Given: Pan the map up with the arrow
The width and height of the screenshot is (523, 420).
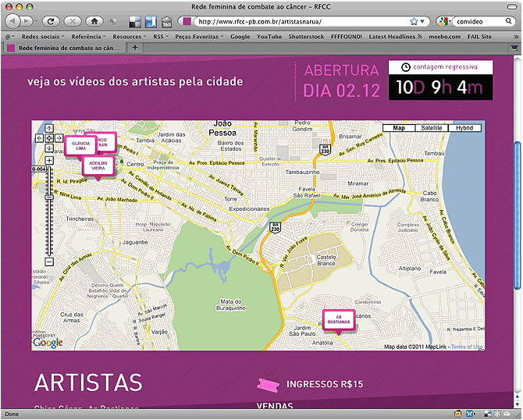Looking at the screenshot, I should (49, 128).
